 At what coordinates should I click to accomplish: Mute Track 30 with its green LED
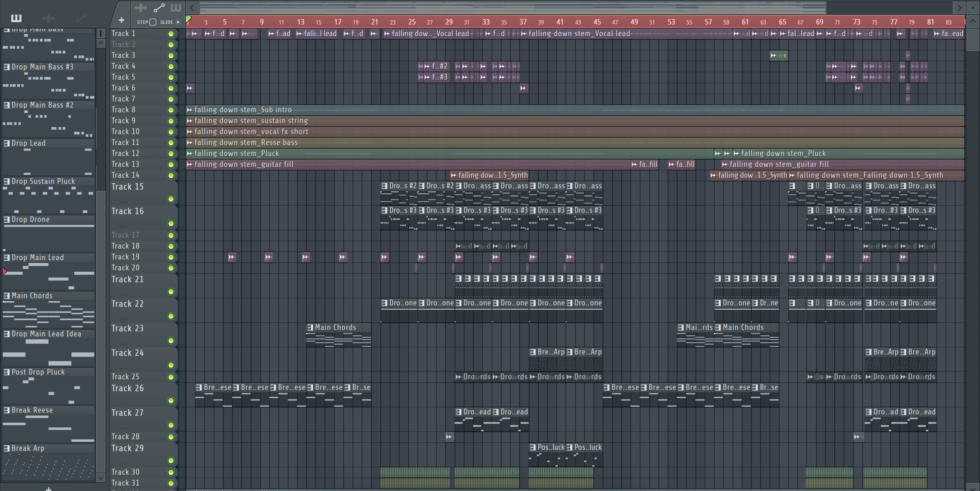coord(171,472)
